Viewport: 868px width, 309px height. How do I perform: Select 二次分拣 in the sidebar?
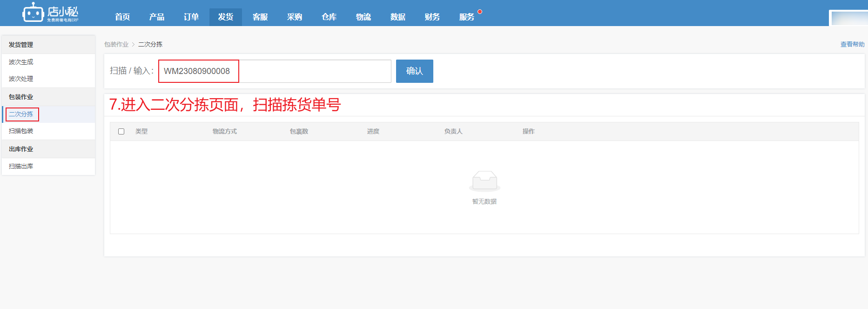(48, 114)
